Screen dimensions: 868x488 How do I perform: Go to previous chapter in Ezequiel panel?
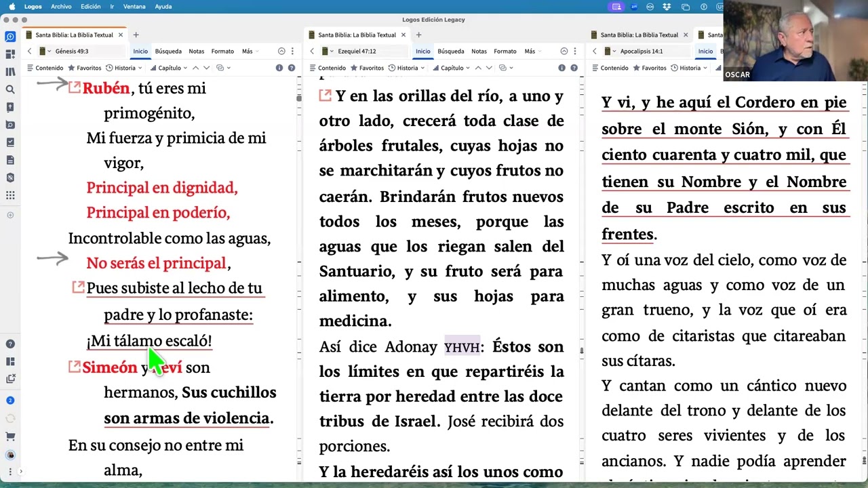pos(478,68)
